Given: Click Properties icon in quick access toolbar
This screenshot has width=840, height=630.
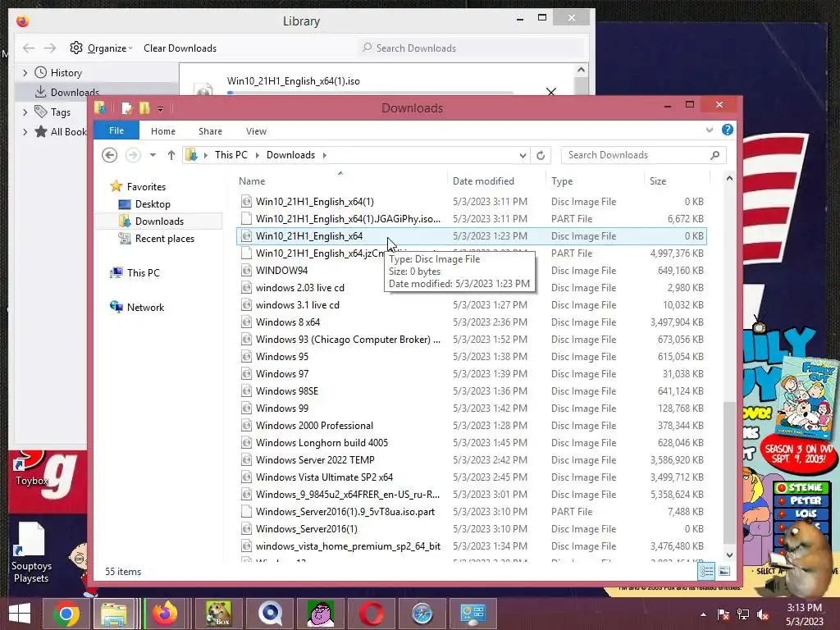Looking at the screenshot, I should [126, 108].
